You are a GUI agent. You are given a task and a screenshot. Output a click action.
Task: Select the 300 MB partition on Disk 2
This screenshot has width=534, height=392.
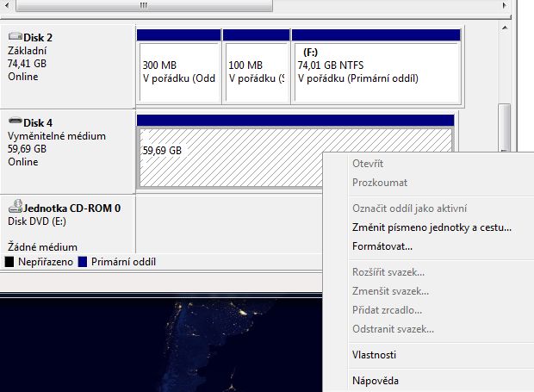pos(179,66)
